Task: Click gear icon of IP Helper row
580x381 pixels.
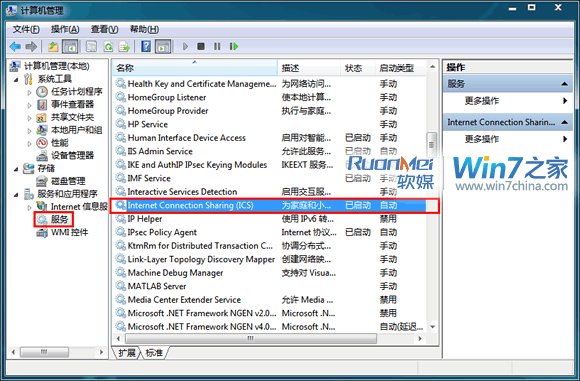Action: (120, 218)
